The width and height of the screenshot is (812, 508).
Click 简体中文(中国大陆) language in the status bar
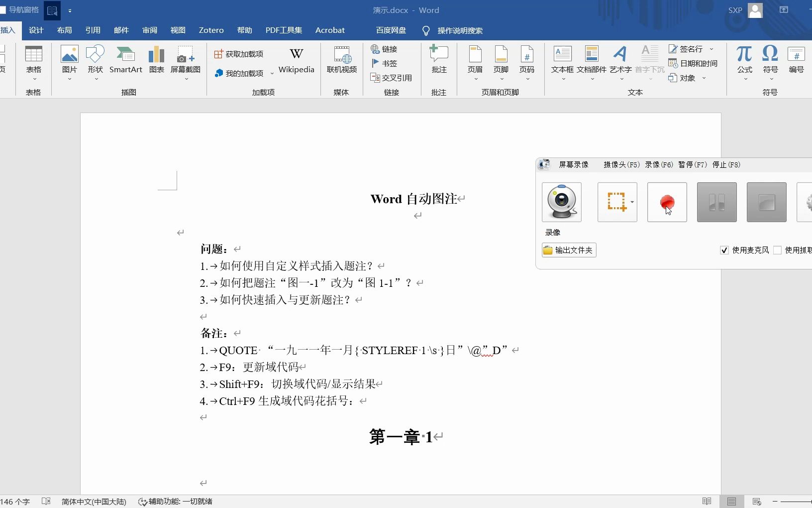click(x=94, y=502)
